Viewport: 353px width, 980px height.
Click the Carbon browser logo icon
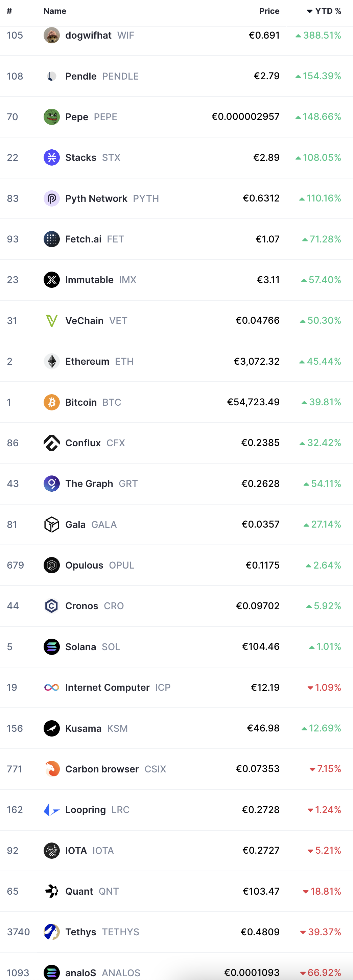(52, 769)
